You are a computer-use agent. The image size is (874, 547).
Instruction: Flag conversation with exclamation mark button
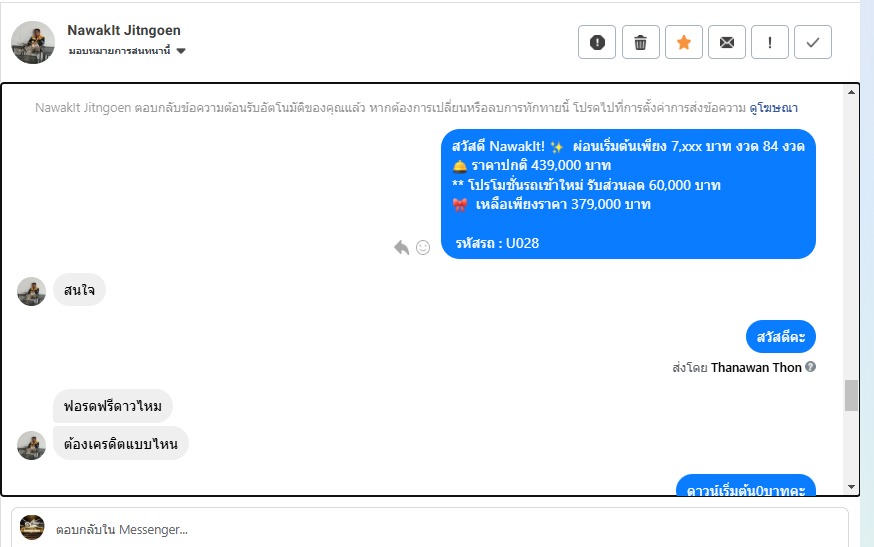click(770, 42)
